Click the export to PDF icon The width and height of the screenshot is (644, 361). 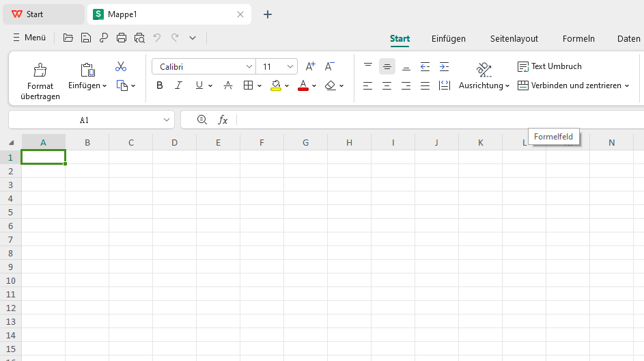click(104, 38)
